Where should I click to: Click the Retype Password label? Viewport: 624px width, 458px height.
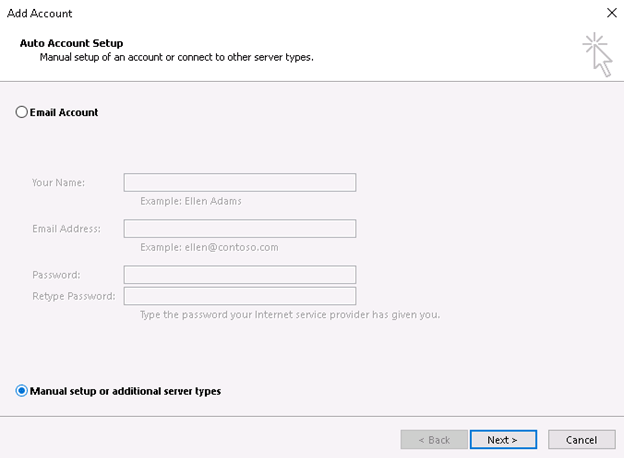74,296
